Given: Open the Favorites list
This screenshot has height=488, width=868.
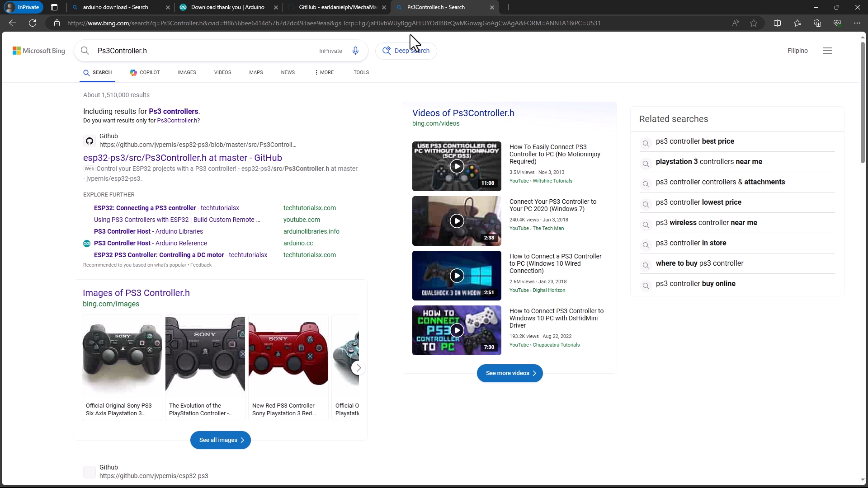Looking at the screenshot, I should tap(797, 23).
